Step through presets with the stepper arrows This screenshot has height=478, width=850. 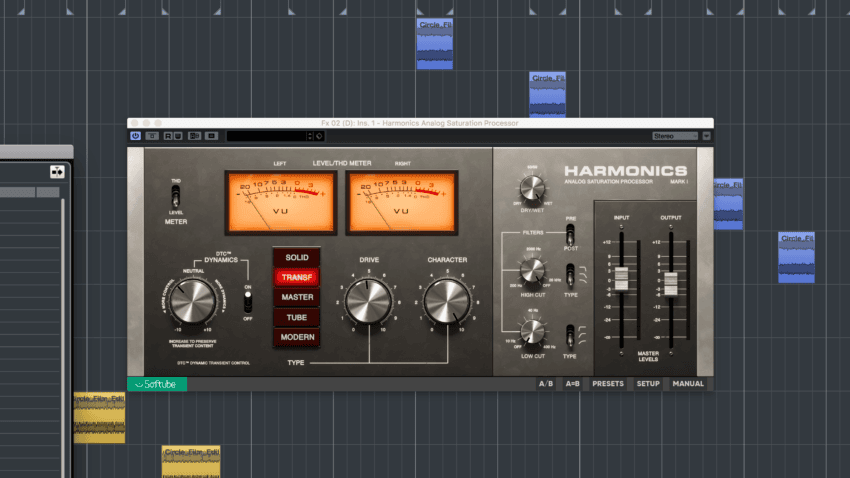[x=310, y=136]
